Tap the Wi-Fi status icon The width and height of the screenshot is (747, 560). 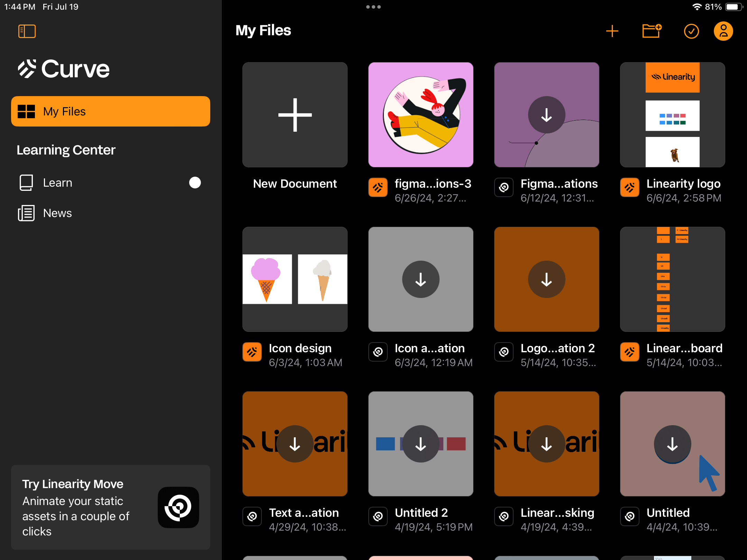(x=697, y=7)
